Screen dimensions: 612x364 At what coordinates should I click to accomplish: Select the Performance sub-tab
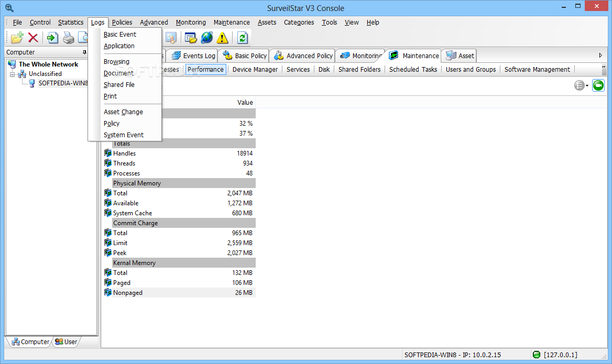pyautogui.click(x=206, y=70)
